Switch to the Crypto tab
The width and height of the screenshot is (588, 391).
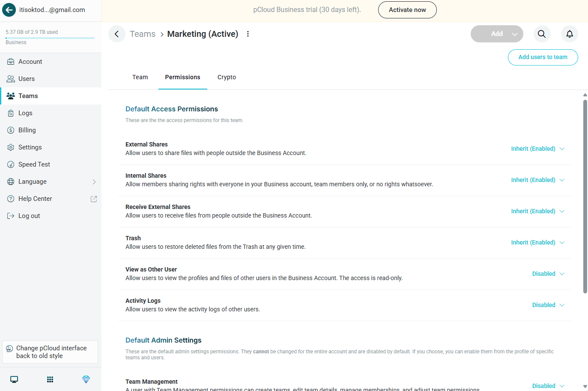click(x=227, y=77)
